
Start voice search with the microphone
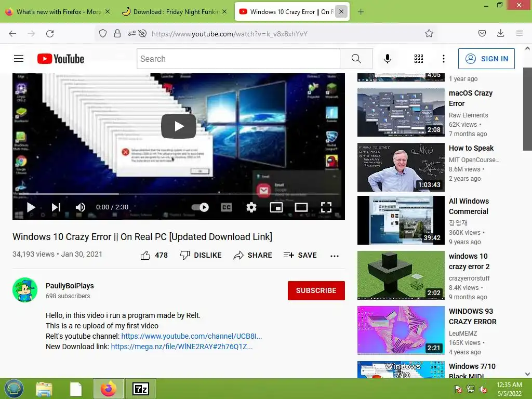[388, 59]
